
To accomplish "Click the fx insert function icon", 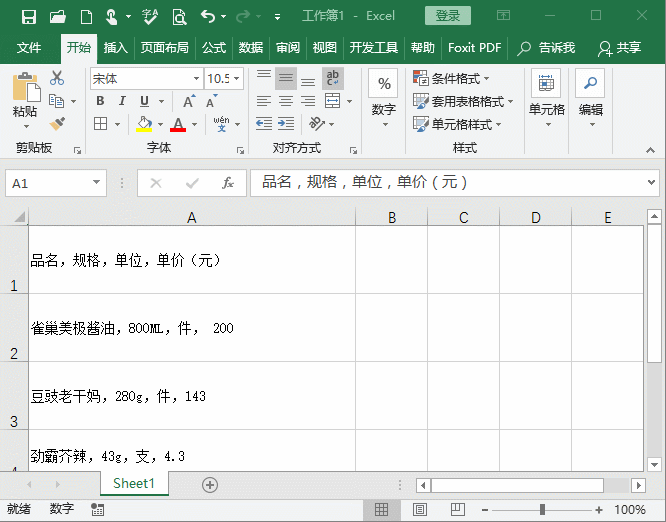I will click(228, 183).
